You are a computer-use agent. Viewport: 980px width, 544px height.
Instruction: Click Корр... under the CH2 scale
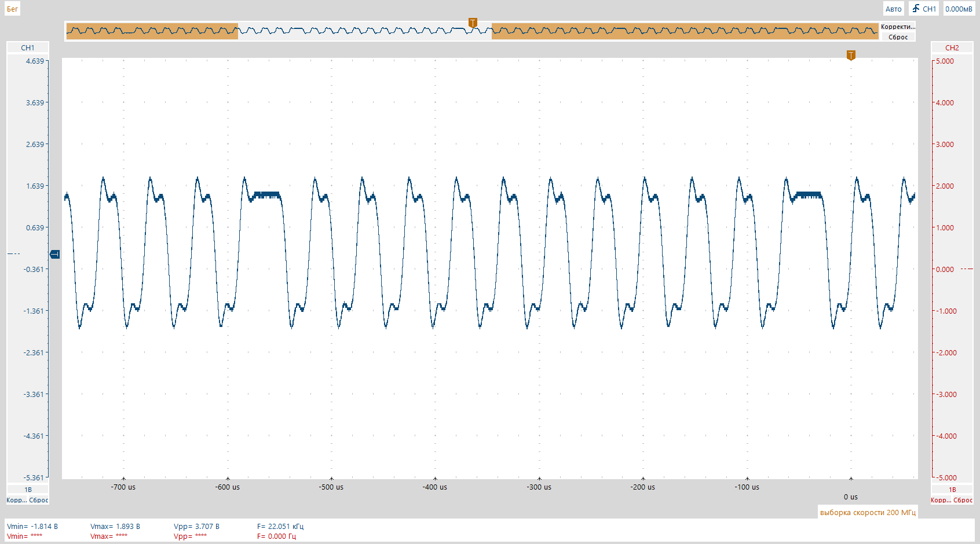click(941, 500)
